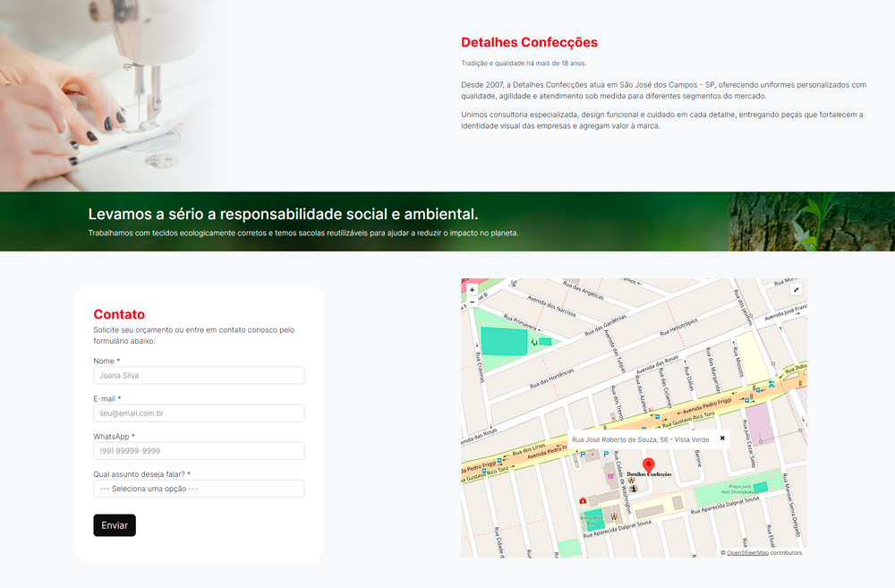Click the Enviar button

[115, 525]
